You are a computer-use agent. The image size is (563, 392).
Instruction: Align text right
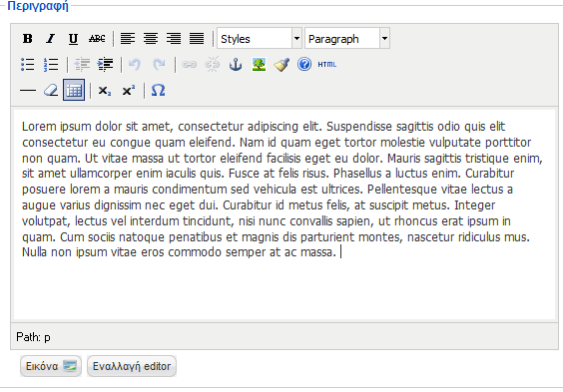[x=174, y=38]
